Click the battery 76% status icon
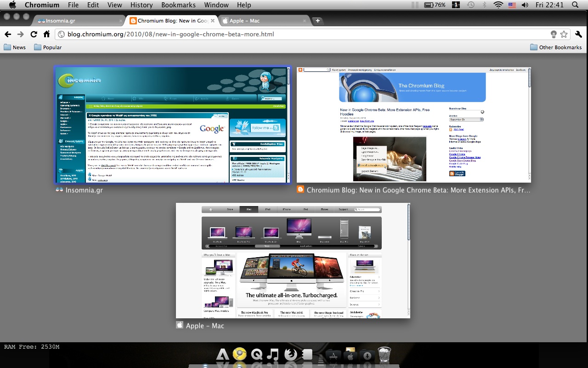This screenshot has width=588, height=368. (435, 5)
